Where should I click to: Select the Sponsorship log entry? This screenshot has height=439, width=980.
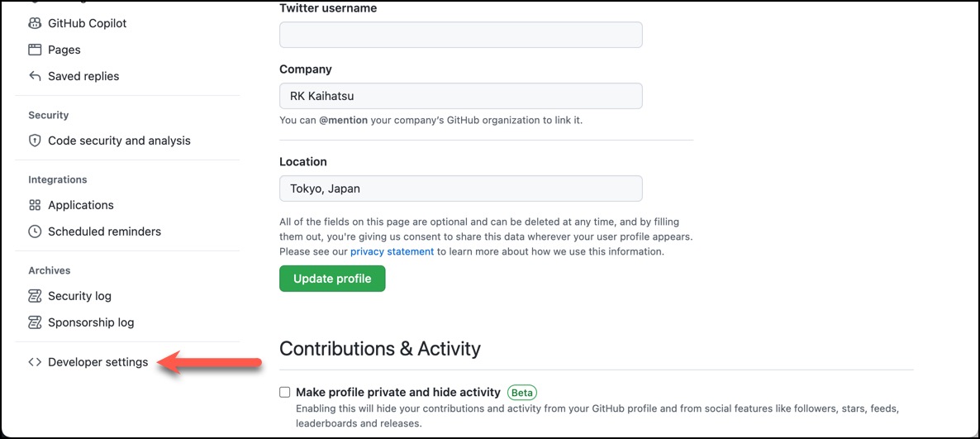81,322
